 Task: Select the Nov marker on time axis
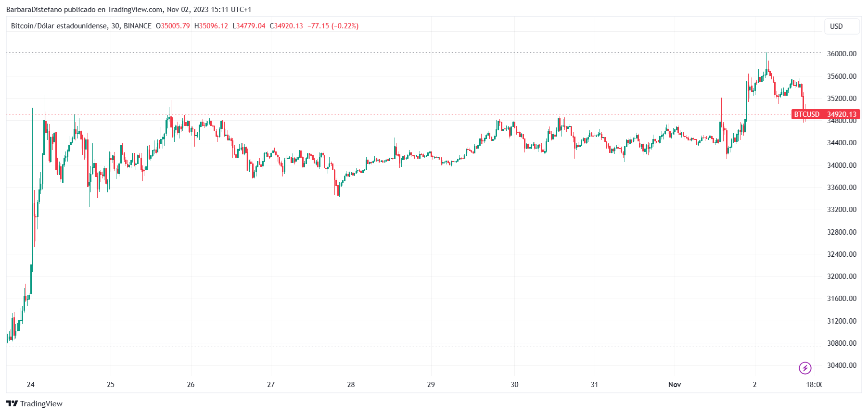(x=675, y=384)
